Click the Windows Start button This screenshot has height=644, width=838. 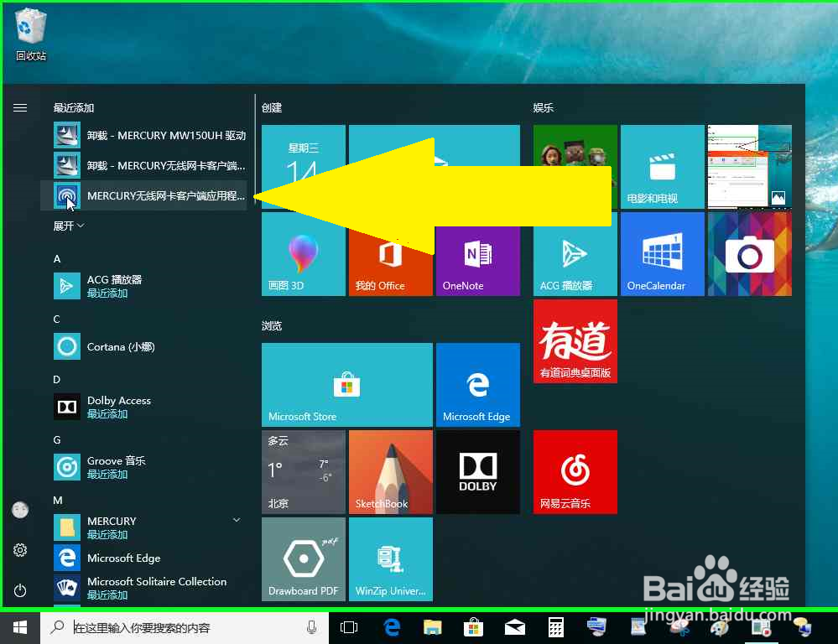coord(20,628)
